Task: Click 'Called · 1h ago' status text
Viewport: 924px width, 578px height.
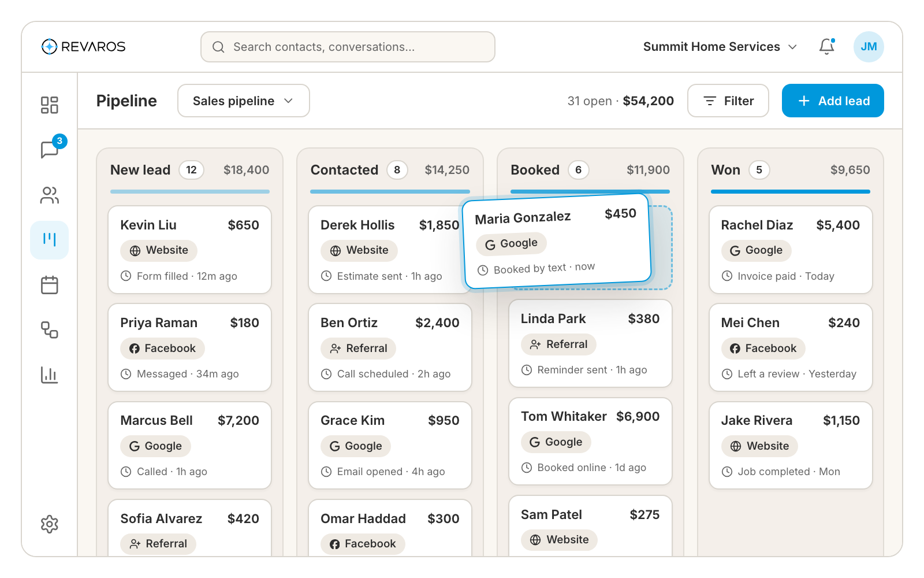Action: [172, 472]
